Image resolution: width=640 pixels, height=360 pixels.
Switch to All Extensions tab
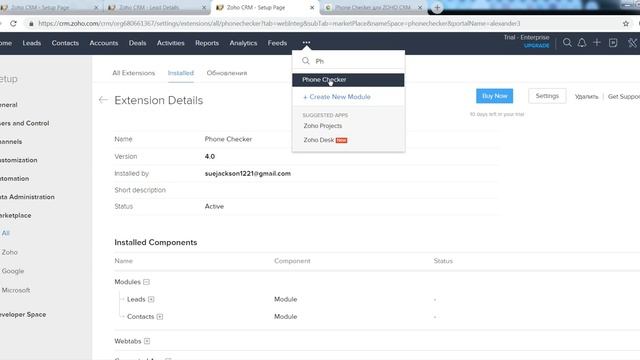[x=133, y=73]
